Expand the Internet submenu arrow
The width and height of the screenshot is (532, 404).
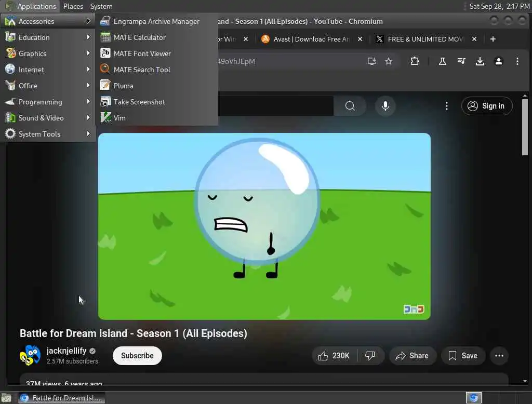point(88,69)
